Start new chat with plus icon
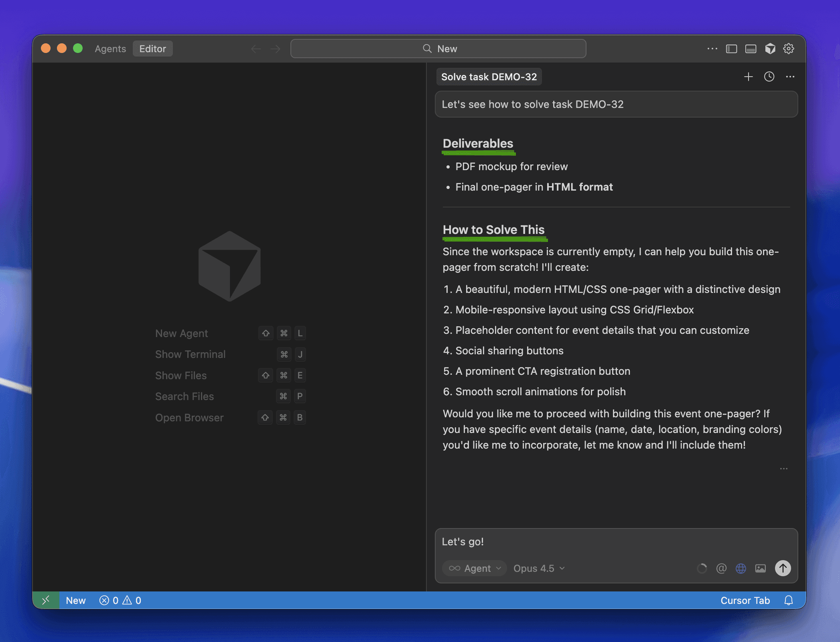This screenshot has width=840, height=642. point(748,77)
